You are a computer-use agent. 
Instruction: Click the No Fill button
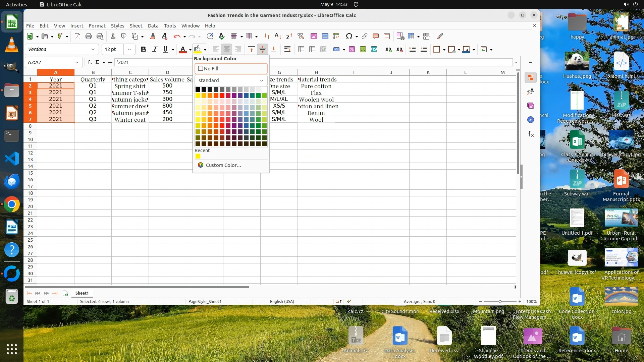(231, 69)
